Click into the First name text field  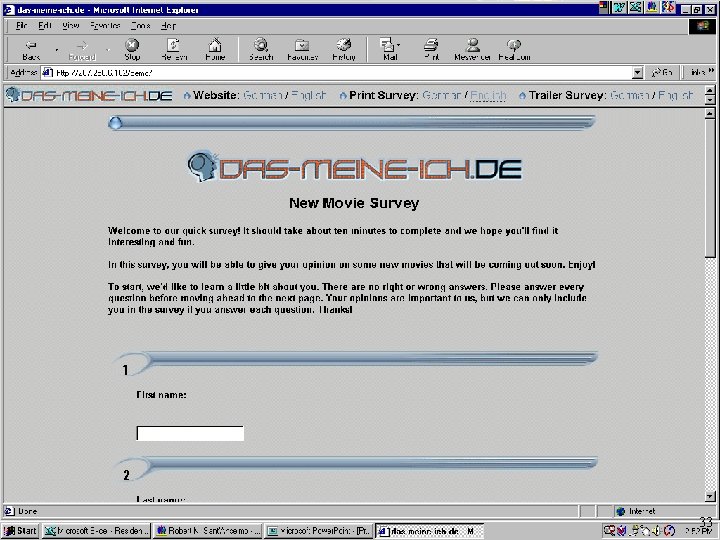tap(190, 433)
